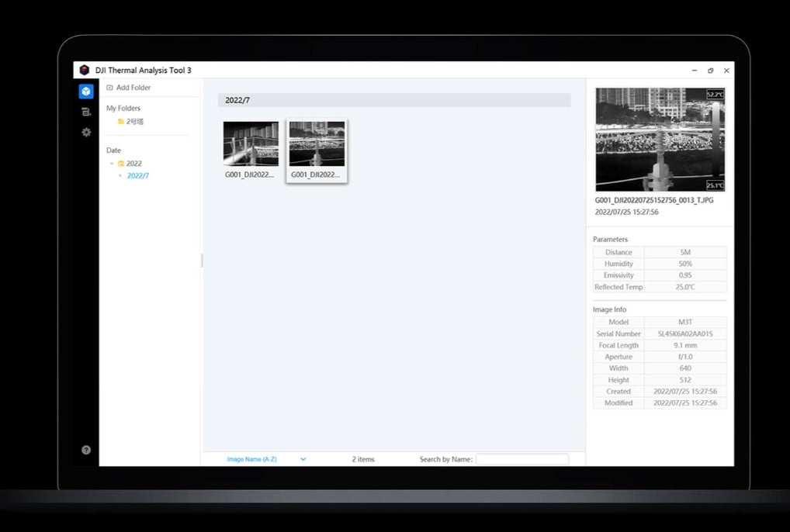Open the image library cube icon

click(x=86, y=92)
